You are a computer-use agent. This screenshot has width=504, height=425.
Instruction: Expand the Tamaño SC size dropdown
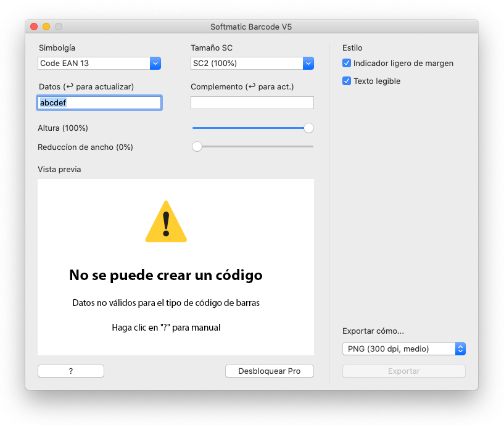(252, 63)
